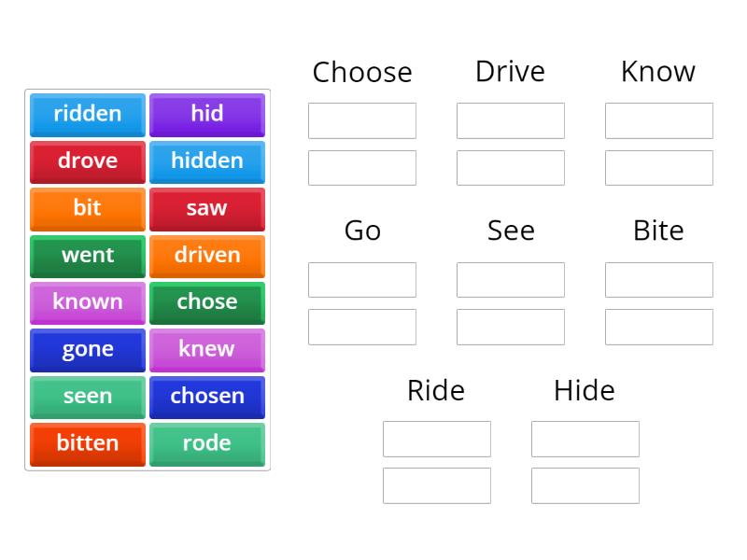
Task: Select the 'seen' word tile
Action: tap(87, 396)
